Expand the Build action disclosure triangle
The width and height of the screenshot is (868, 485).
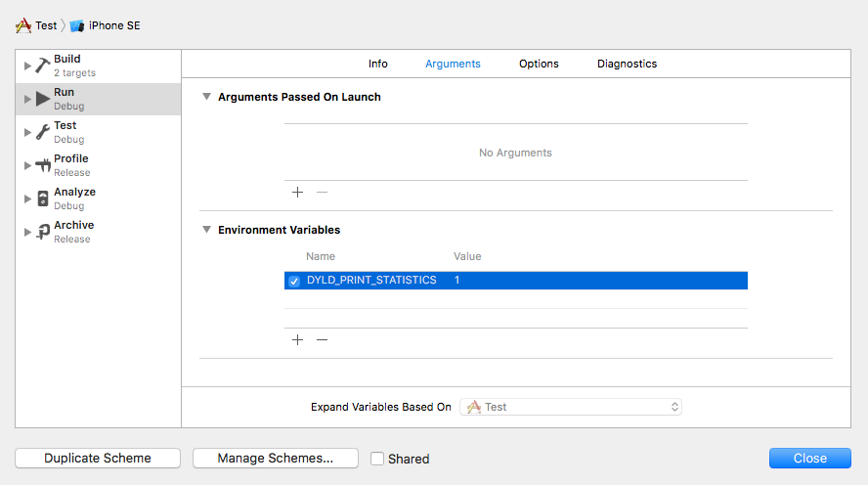27,66
